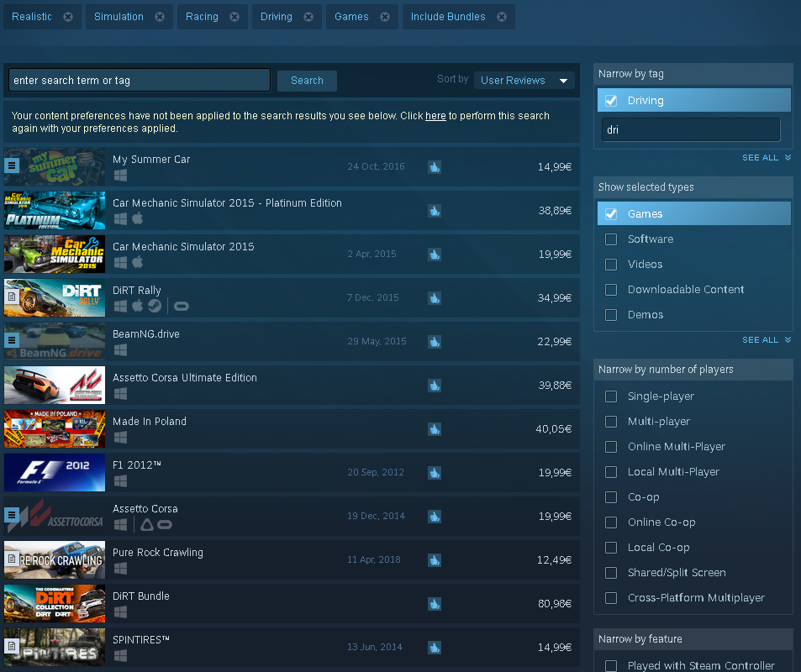Tick Played with Steam Controller checkbox
Viewport: 801px width, 672px height.
[x=611, y=665]
